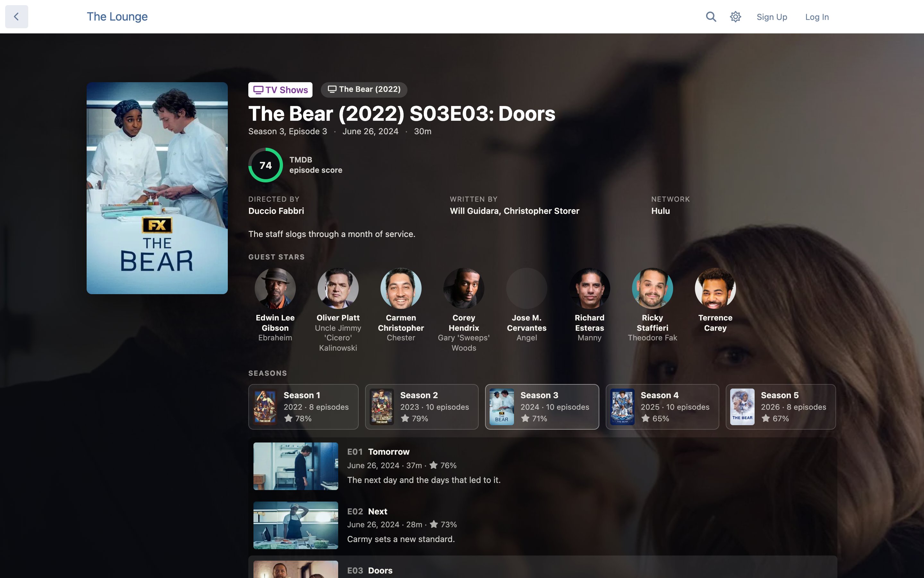The width and height of the screenshot is (924, 578).
Task: Click 'The staff slogs through a month' synopsis
Action: [331, 234]
